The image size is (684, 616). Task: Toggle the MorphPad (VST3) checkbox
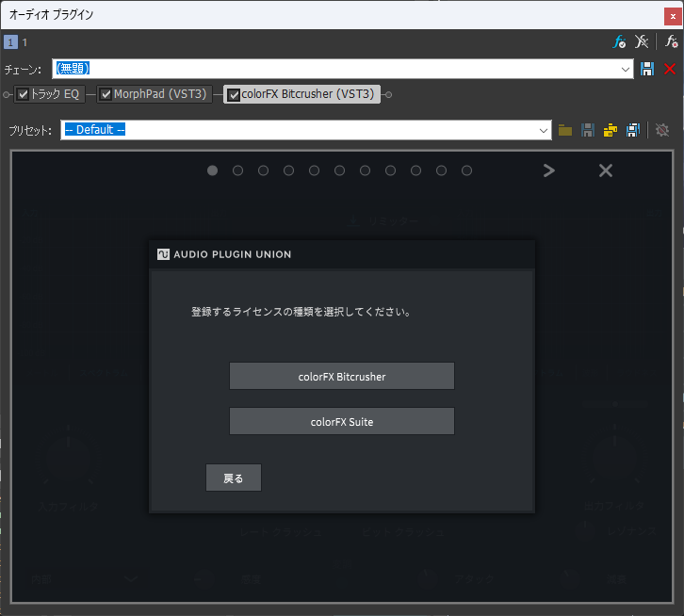point(106,94)
